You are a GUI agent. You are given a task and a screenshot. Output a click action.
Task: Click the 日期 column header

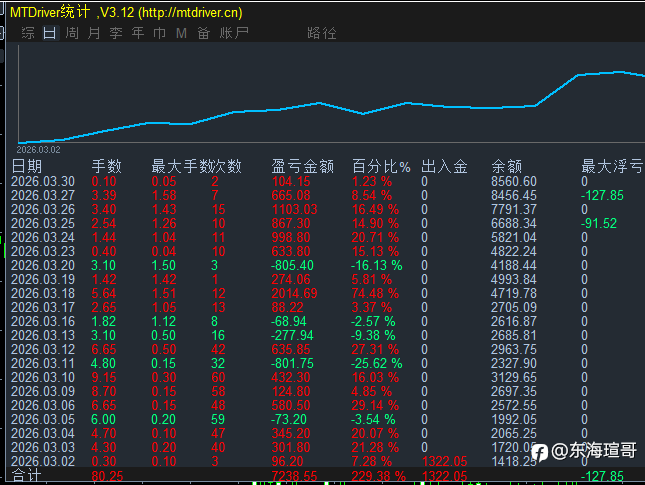tap(27, 167)
